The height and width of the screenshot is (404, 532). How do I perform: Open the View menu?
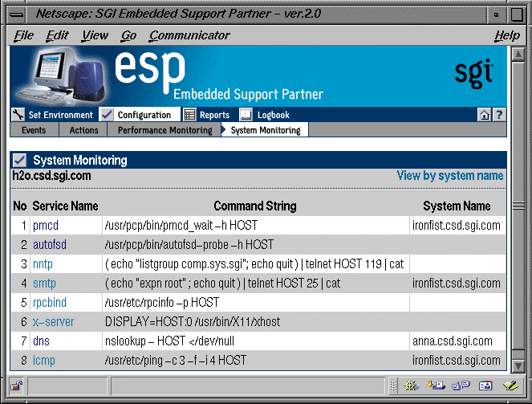[x=95, y=35]
